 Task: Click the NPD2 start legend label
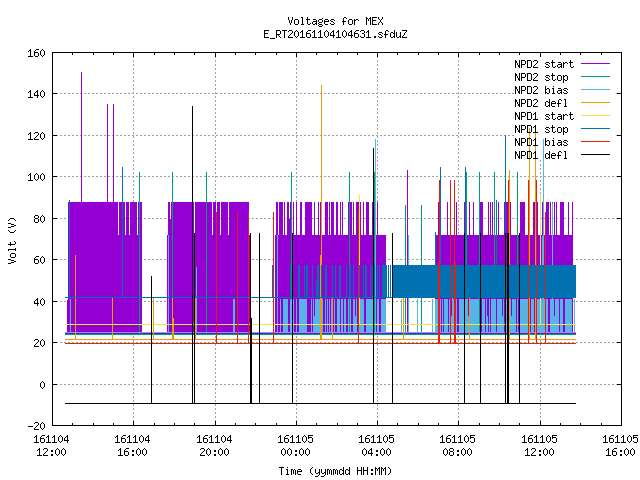click(x=544, y=64)
